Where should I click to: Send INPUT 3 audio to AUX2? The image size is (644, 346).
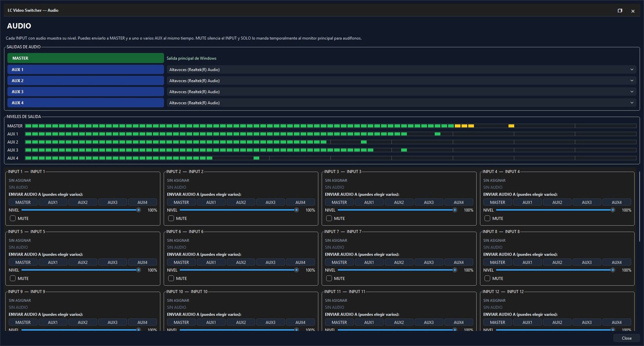[399, 202]
